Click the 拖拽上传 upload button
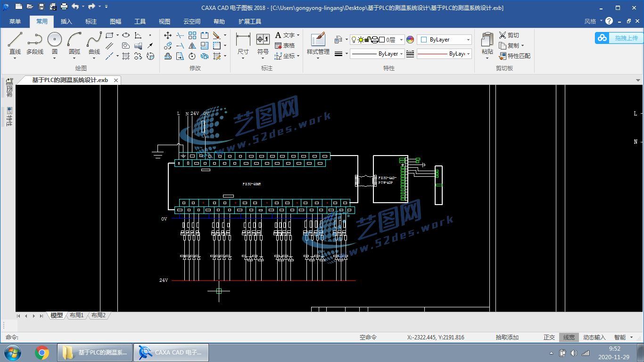The width and height of the screenshot is (644, 362). coord(618,38)
